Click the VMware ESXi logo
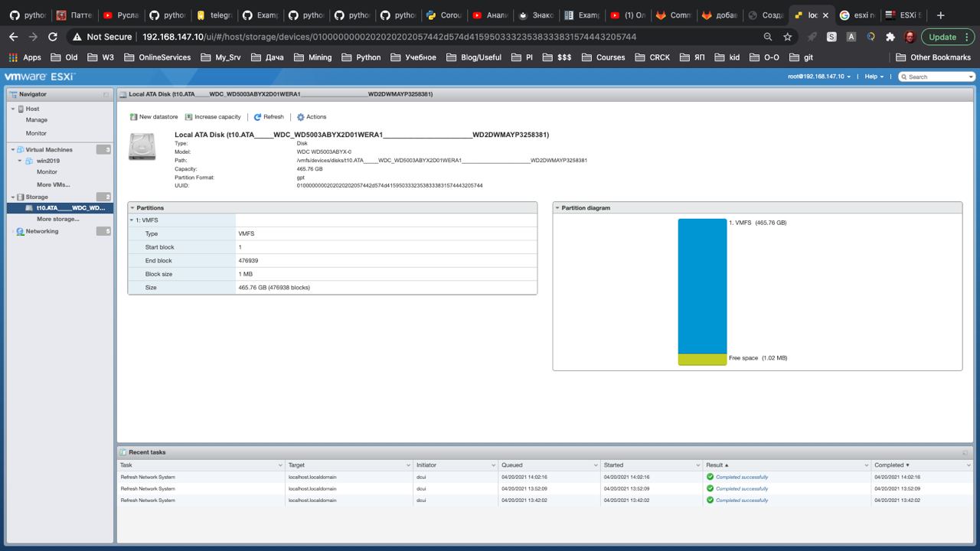This screenshot has height=551, width=980. point(39,77)
